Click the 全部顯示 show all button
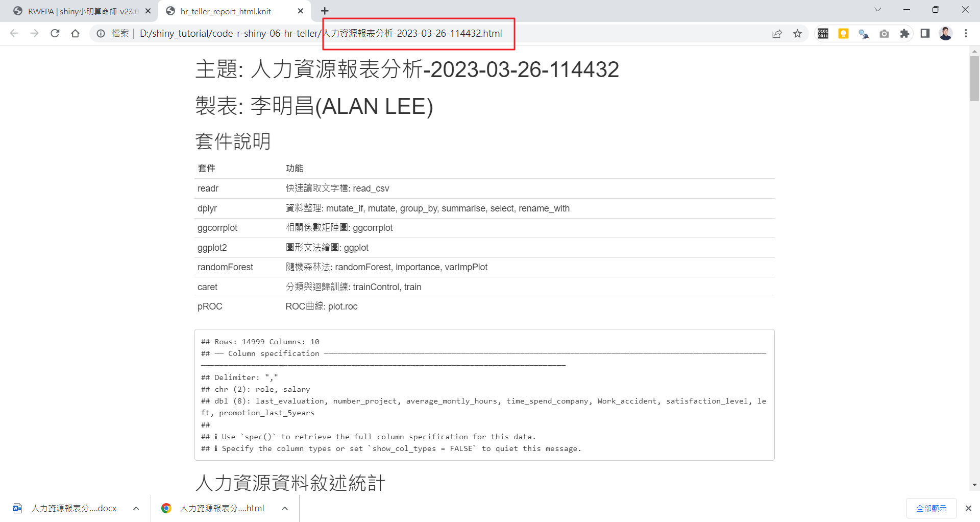The height and width of the screenshot is (522, 980). click(x=931, y=508)
